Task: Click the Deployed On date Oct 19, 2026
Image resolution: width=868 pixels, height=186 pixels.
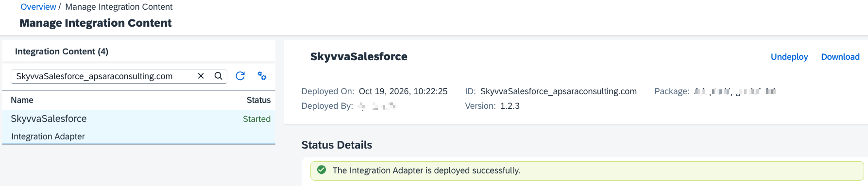Action: pyautogui.click(x=403, y=91)
